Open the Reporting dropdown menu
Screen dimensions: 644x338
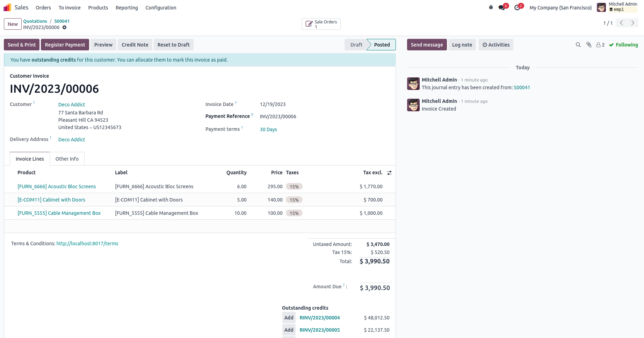[126, 8]
